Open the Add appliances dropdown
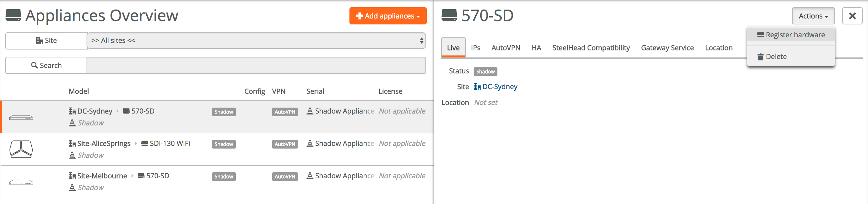This screenshot has width=868, height=204. [x=387, y=16]
